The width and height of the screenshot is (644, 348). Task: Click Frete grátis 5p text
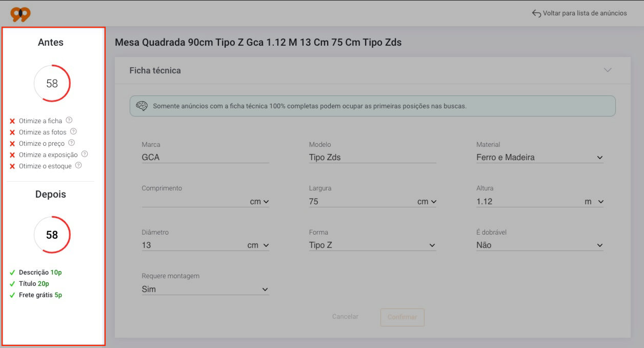41,295
